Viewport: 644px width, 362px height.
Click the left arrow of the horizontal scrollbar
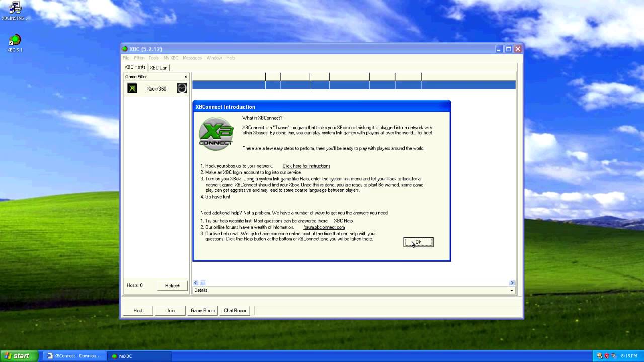click(196, 283)
